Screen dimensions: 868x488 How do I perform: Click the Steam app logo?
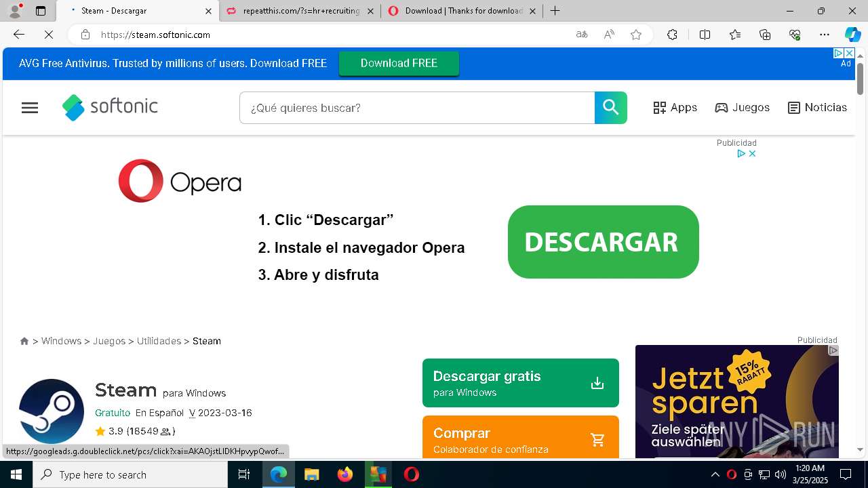pyautogui.click(x=52, y=411)
